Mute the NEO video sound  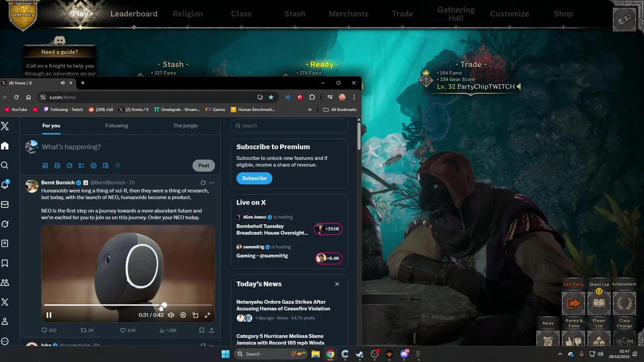point(171,315)
